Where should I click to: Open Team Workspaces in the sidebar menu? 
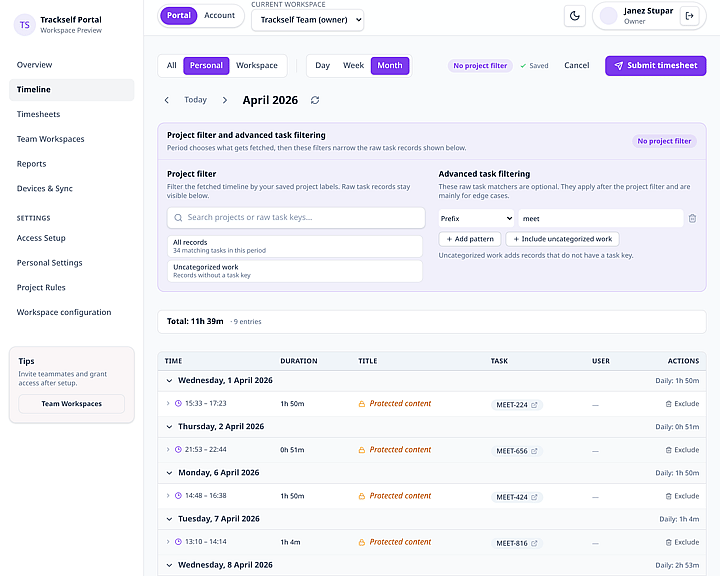coord(72,139)
